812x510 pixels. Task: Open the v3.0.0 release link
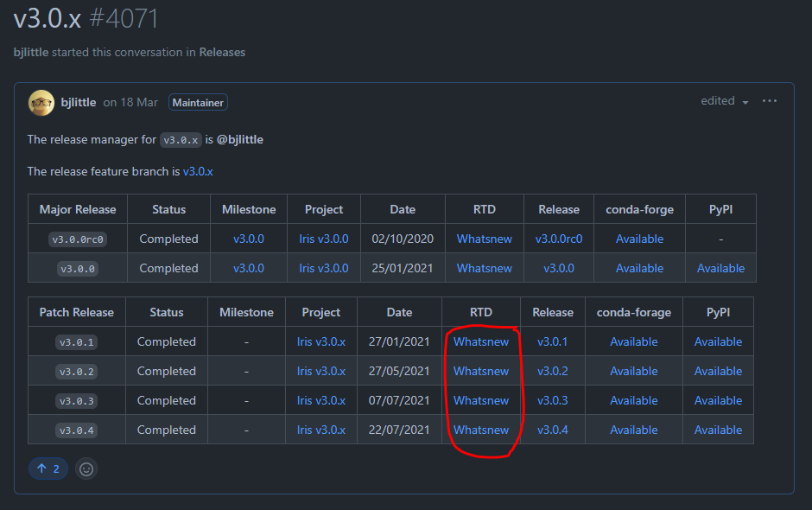559,269
